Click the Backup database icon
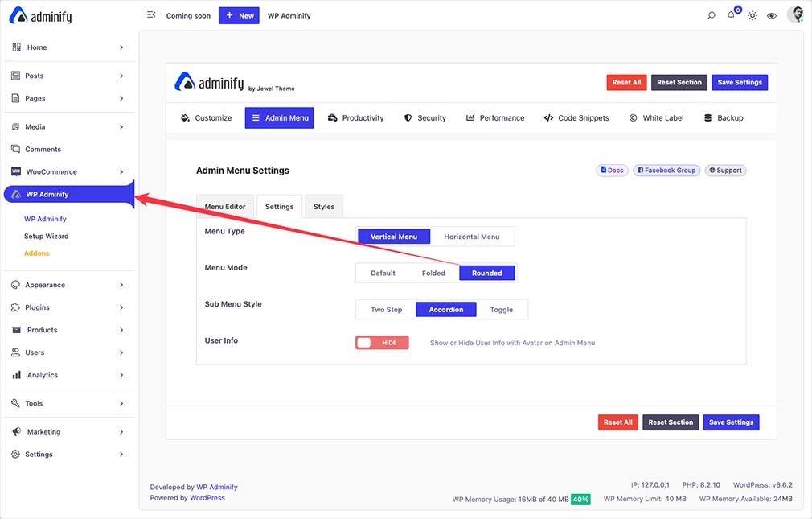 [x=708, y=117]
